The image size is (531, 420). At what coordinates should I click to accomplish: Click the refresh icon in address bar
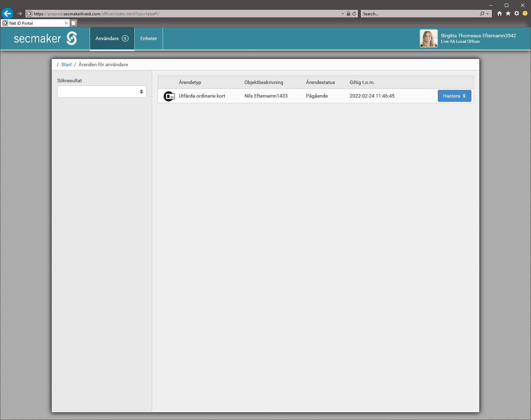click(x=354, y=14)
